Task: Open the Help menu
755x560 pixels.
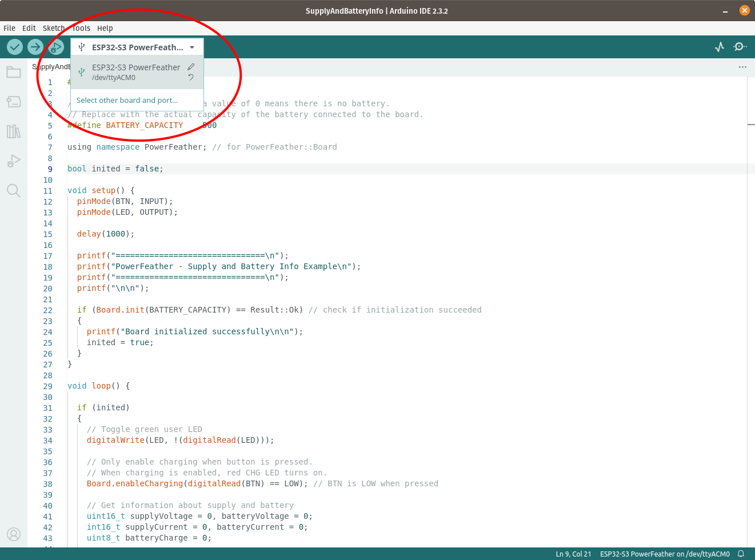Action: pyautogui.click(x=105, y=28)
